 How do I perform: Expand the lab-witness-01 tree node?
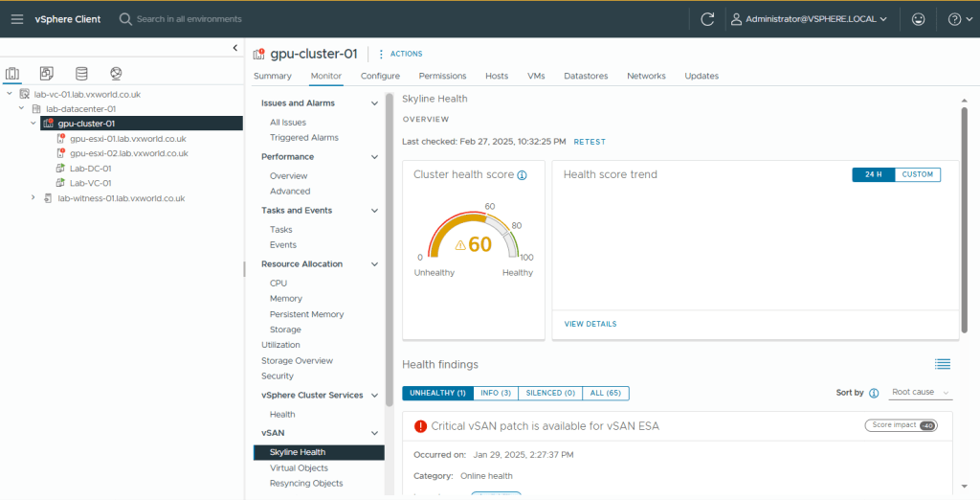click(x=33, y=198)
